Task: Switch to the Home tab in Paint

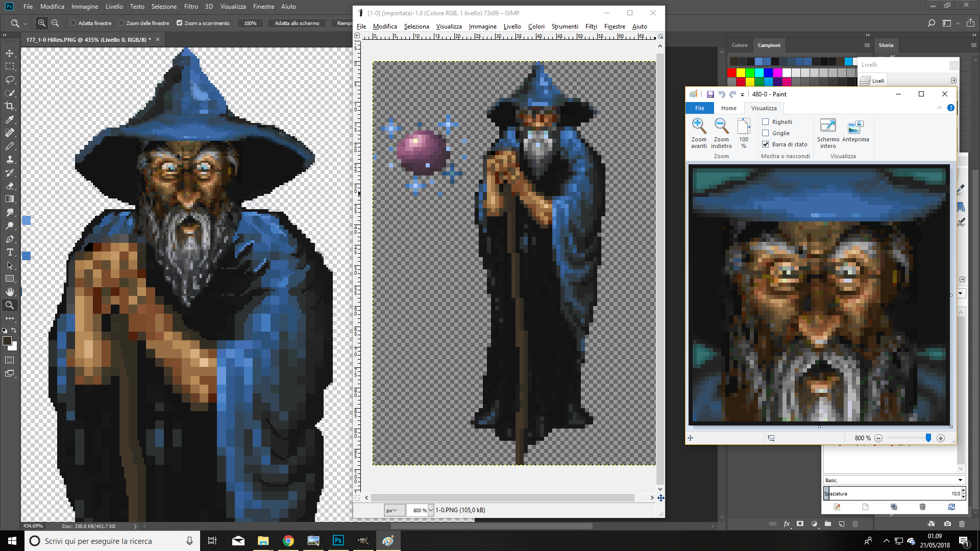Action: tap(728, 108)
